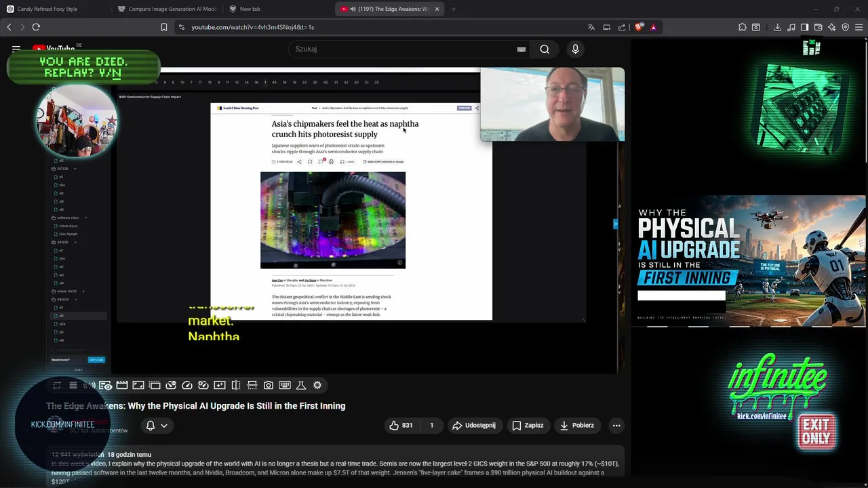Switch to the New tab tab
The height and width of the screenshot is (488, 868).
pos(278,9)
